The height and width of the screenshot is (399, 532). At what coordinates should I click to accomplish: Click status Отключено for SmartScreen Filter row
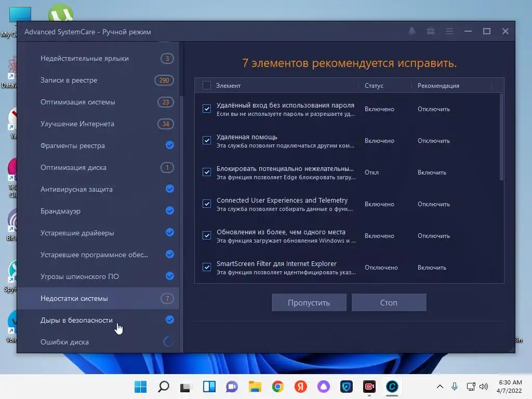381,268
